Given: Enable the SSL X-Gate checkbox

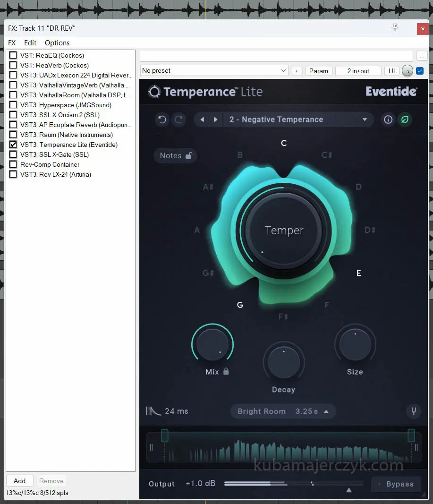Looking at the screenshot, I should coord(13,154).
